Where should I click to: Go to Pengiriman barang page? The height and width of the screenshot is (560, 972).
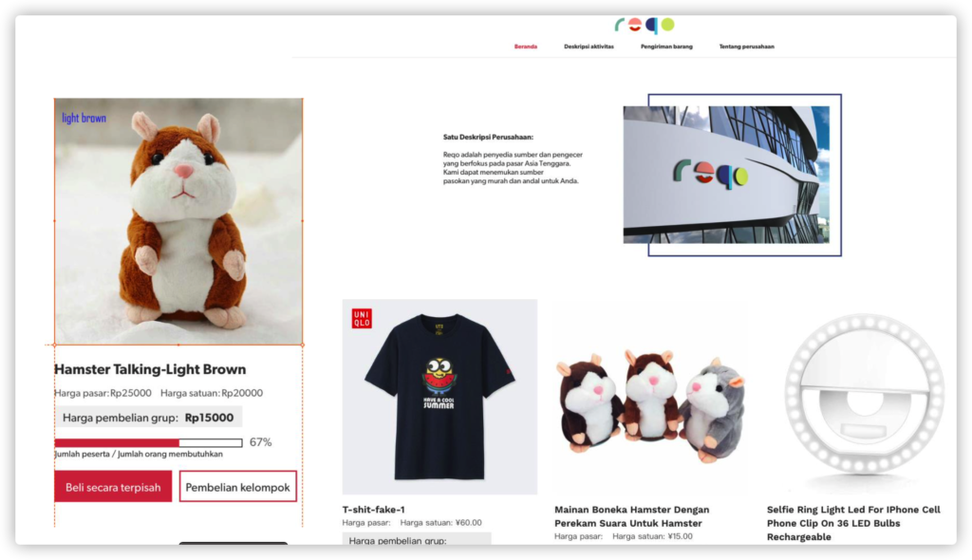[666, 47]
